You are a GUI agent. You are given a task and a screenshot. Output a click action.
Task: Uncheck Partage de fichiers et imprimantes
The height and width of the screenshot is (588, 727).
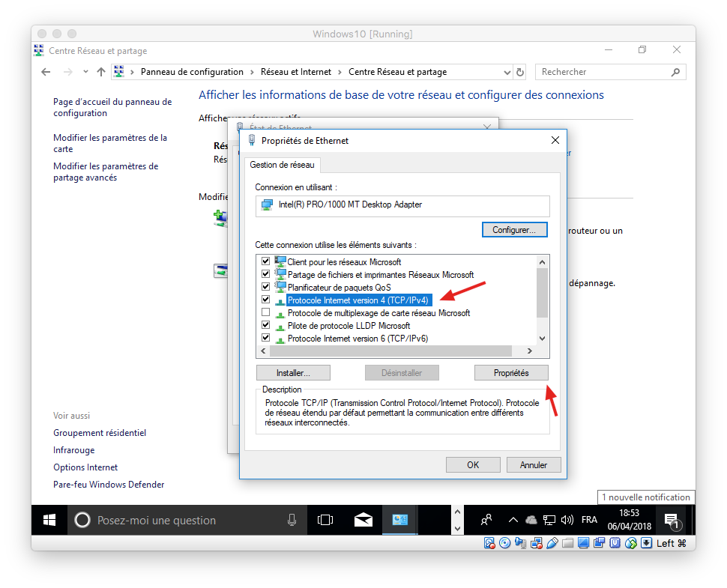(x=265, y=274)
